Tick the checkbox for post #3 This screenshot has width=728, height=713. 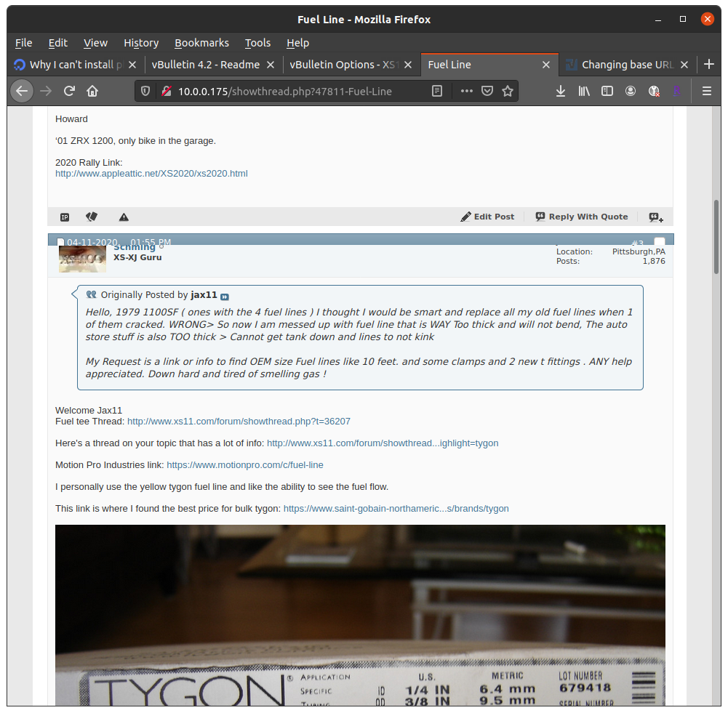(659, 243)
